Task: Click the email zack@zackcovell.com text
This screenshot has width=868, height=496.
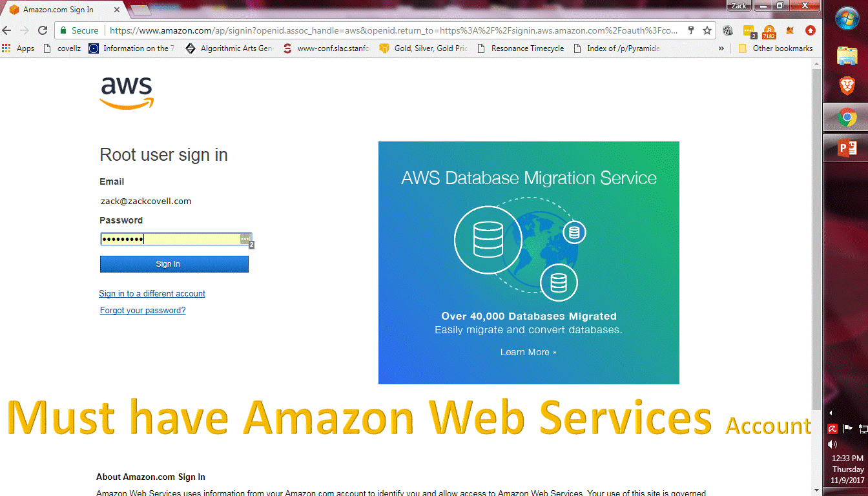Action: pos(146,201)
